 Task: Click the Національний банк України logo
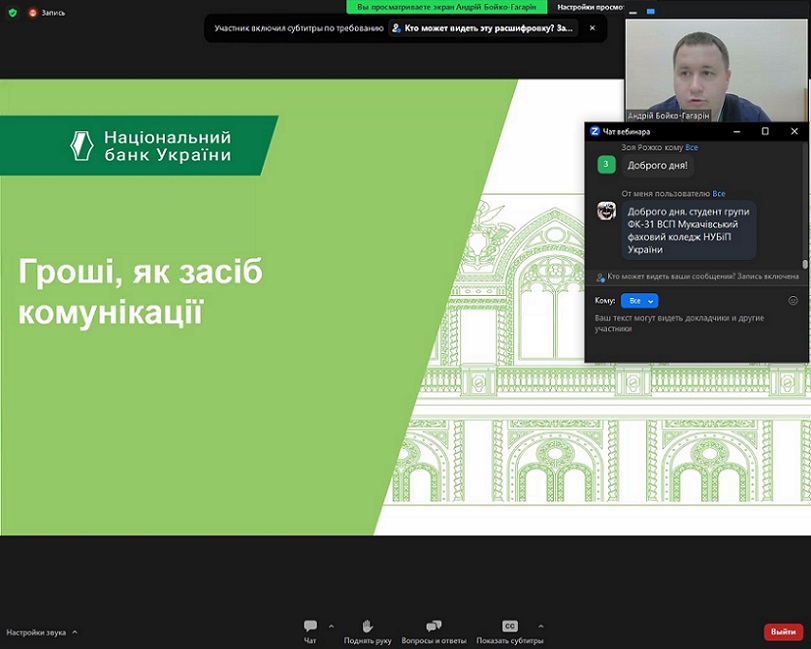150,145
